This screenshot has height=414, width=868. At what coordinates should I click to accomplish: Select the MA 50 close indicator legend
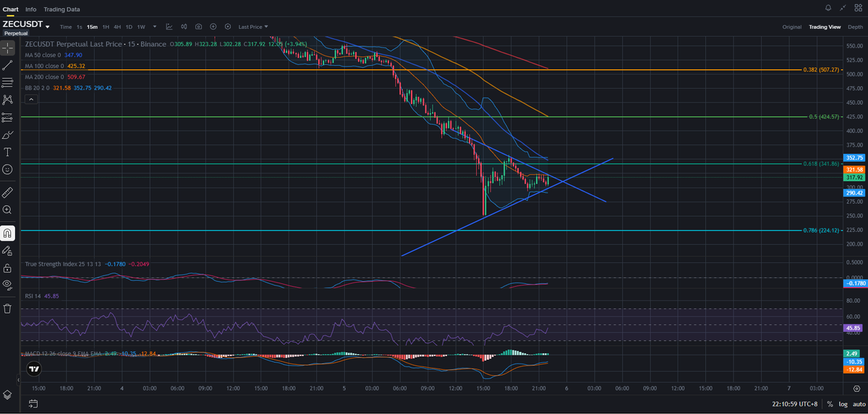pos(44,55)
